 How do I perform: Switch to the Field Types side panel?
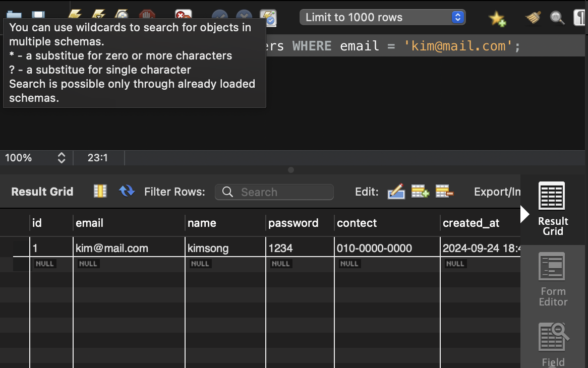pos(553,345)
